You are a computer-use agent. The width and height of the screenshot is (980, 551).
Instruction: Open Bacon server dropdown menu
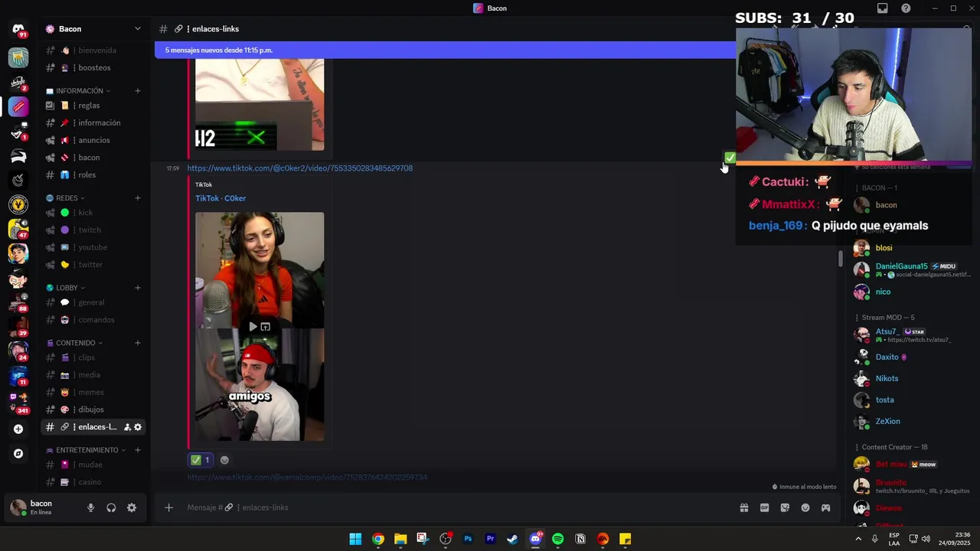click(137, 29)
